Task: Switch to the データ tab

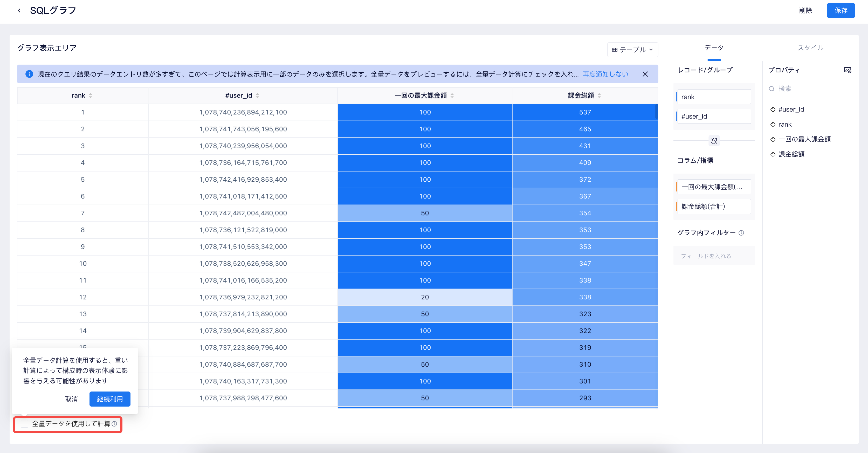Action: [x=714, y=48]
